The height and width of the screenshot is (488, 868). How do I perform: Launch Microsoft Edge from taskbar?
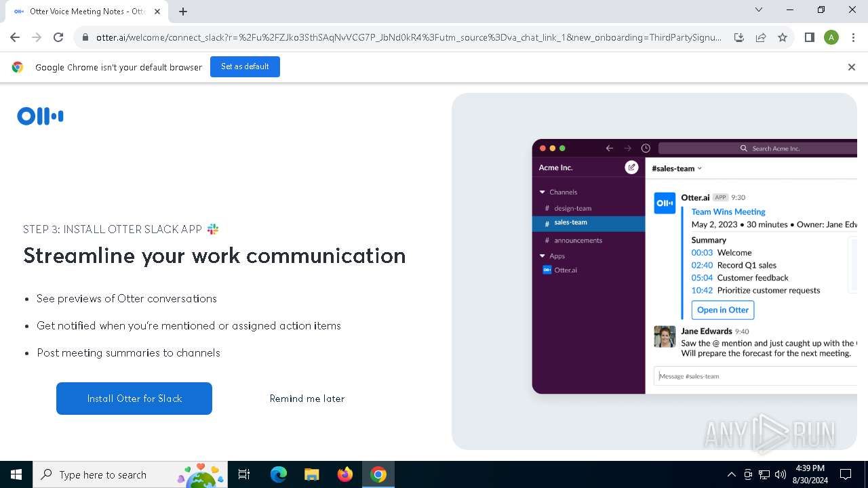click(x=279, y=474)
